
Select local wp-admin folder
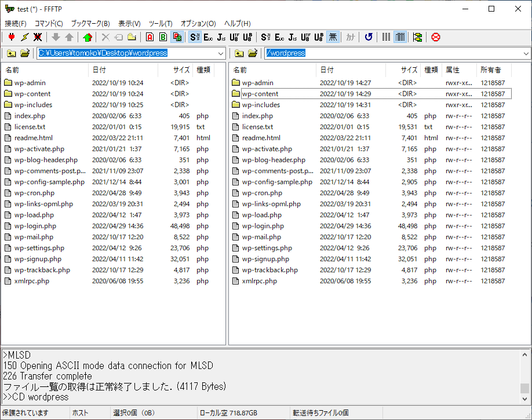30,83
